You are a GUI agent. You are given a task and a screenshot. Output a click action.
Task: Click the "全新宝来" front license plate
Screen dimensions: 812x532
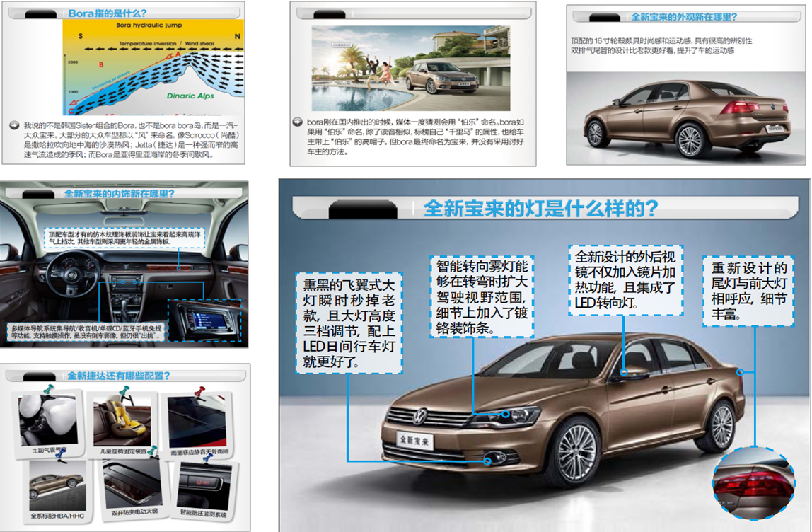click(414, 441)
